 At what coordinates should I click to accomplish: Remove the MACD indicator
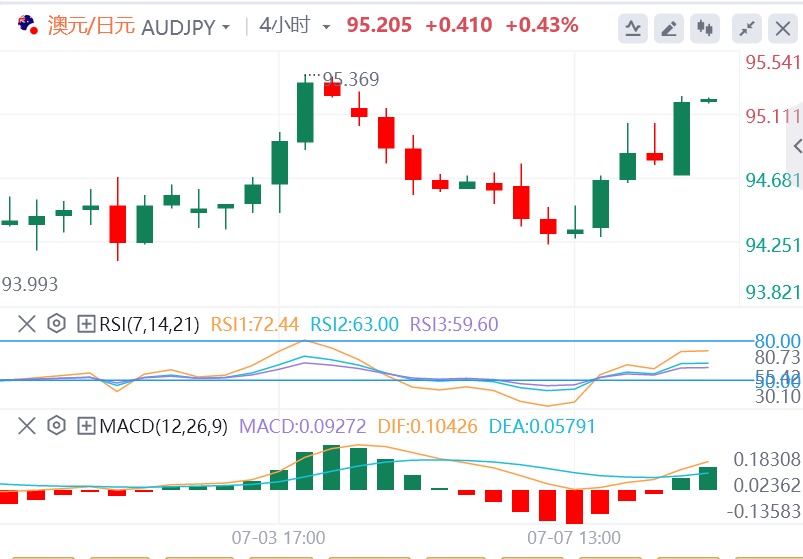[x=27, y=427]
